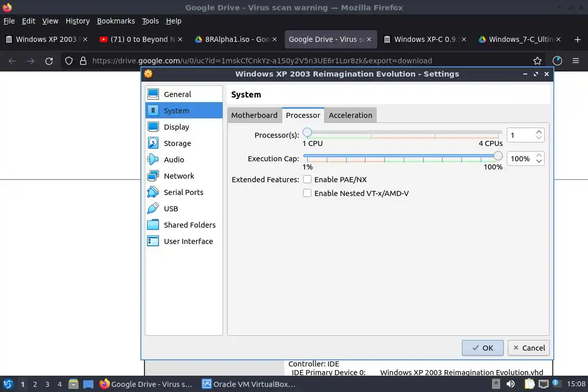Open tracking protection shield icon
Screen dimensions: 588x392
pos(68,61)
